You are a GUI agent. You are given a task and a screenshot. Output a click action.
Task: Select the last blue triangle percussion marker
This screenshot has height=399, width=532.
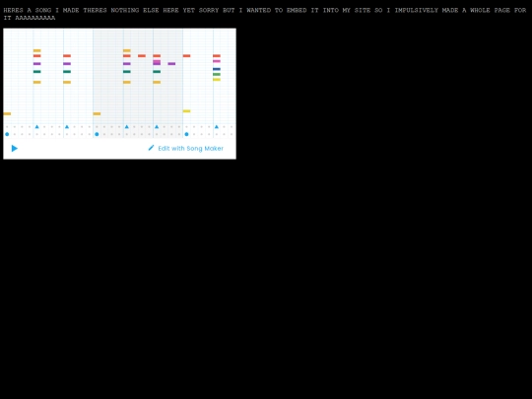click(x=217, y=127)
